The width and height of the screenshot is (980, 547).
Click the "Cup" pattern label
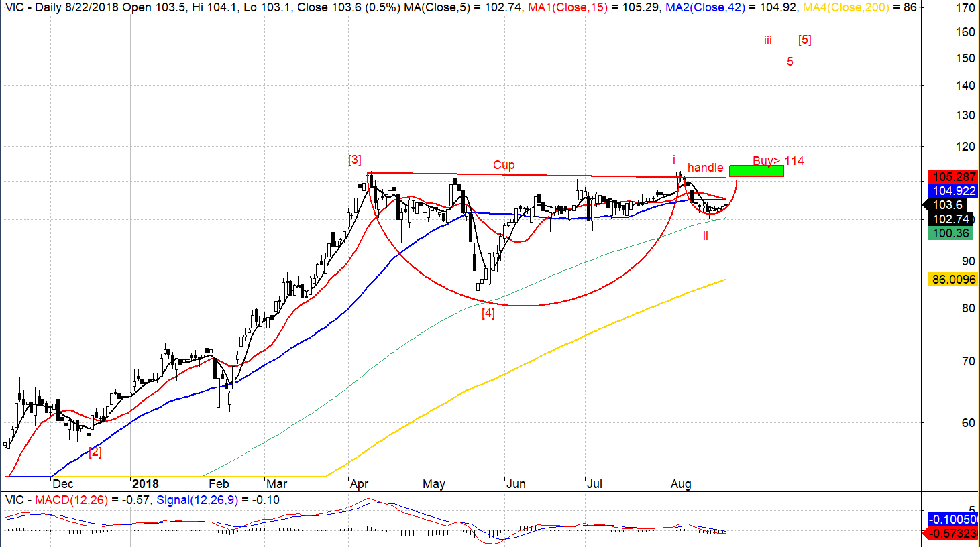click(504, 165)
